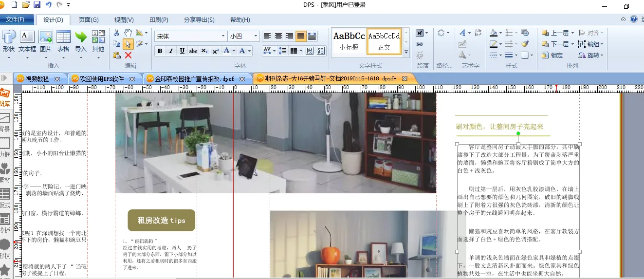Click the 上一层 bring forward button

pyautogui.click(x=555, y=33)
